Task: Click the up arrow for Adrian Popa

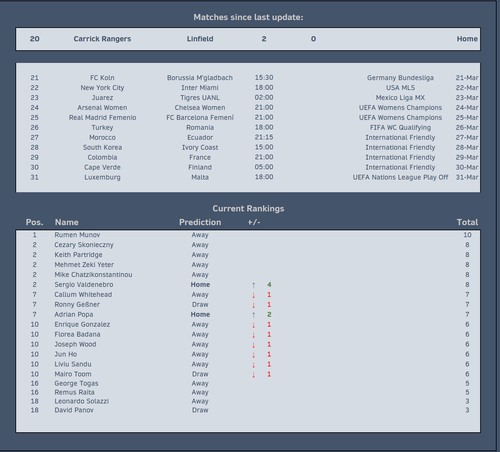Action: coord(254,315)
